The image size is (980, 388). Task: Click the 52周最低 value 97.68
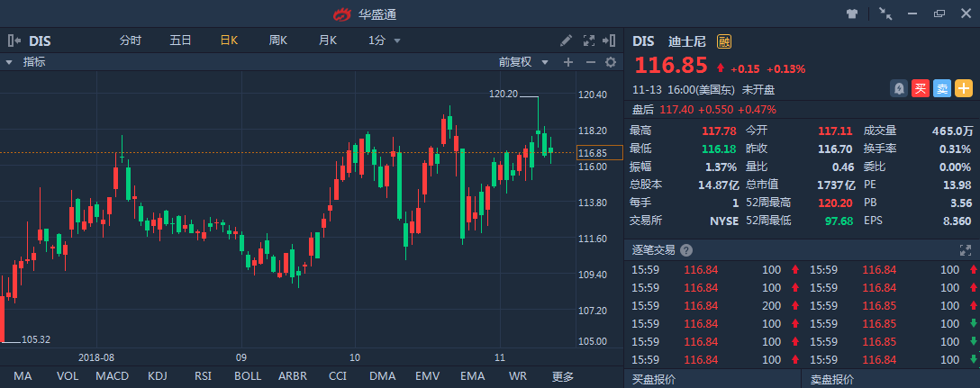[839, 221]
